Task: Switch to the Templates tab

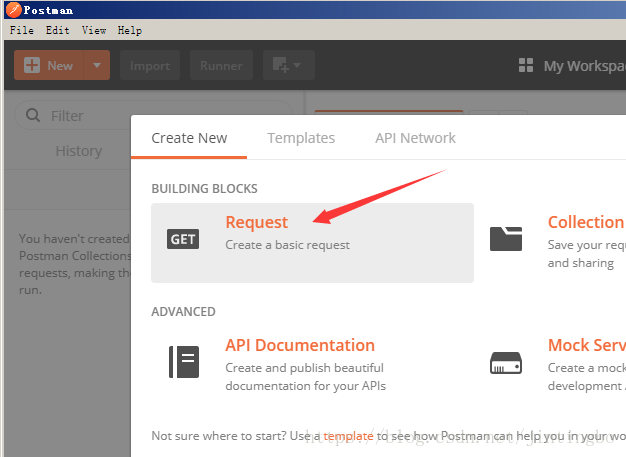Action: coord(301,138)
